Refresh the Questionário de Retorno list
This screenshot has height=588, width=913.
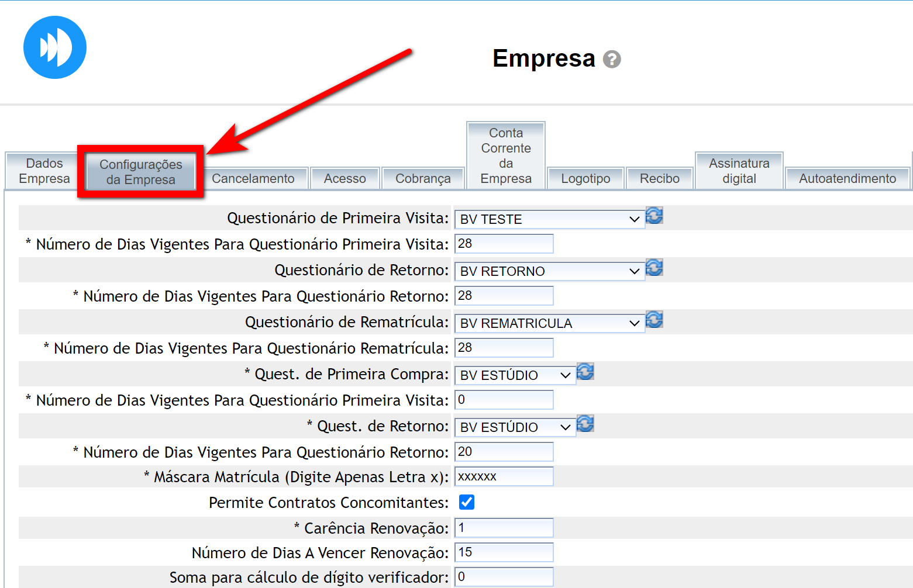click(654, 268)
